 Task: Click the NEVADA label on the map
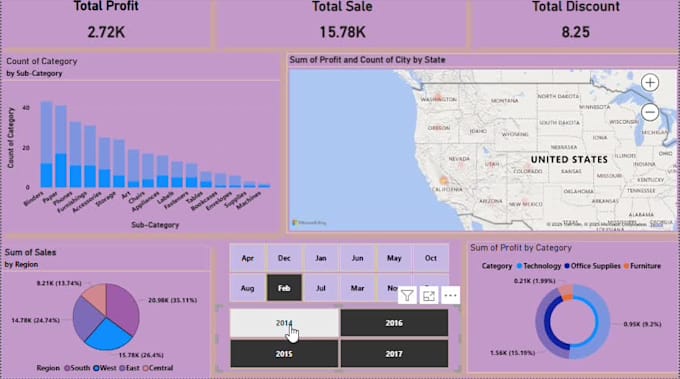coord(459,159)
